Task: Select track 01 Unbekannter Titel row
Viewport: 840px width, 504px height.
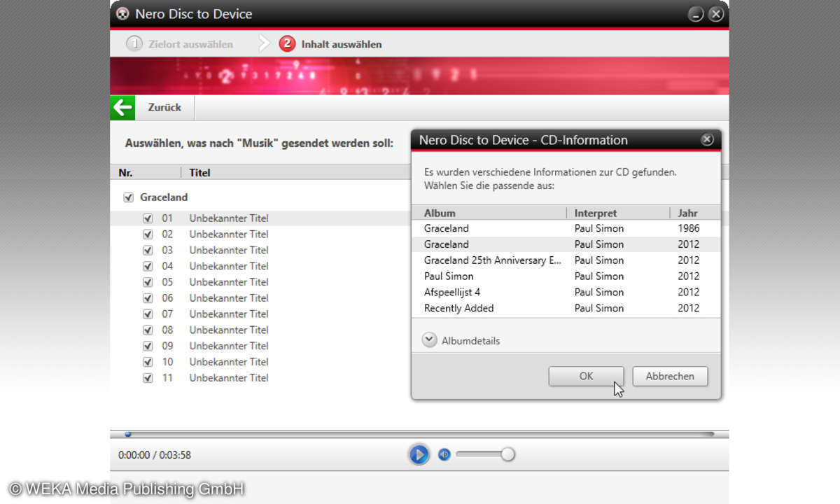Action: (x=260, y=218)
